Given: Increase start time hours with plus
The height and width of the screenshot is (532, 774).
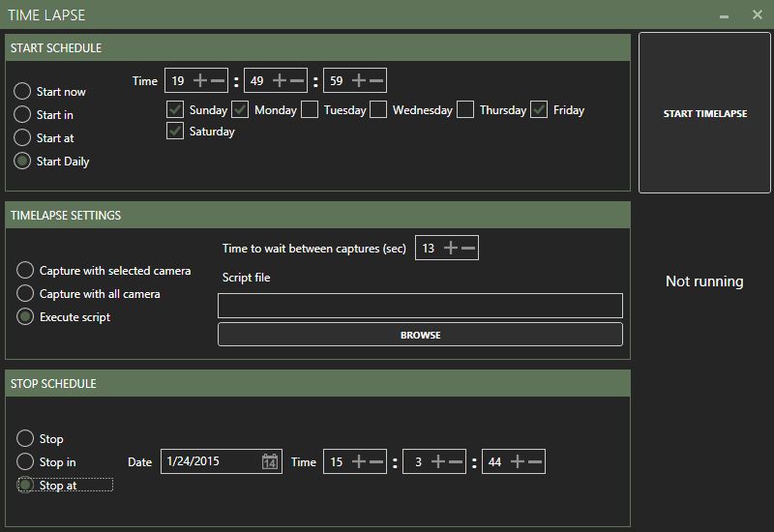Looking at the screenshot, I should [x=200, y=80].
